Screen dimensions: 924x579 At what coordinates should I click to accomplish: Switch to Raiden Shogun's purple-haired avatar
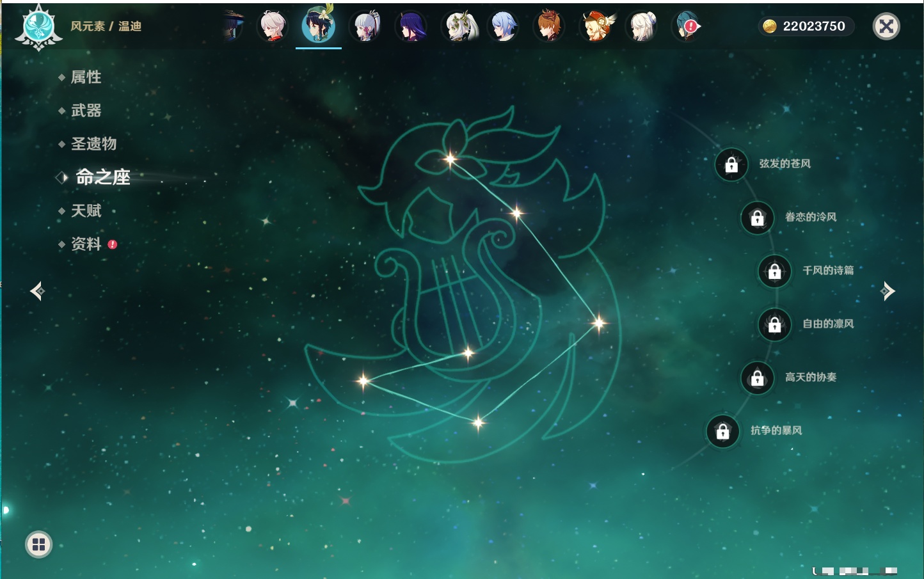coord(411,26)
